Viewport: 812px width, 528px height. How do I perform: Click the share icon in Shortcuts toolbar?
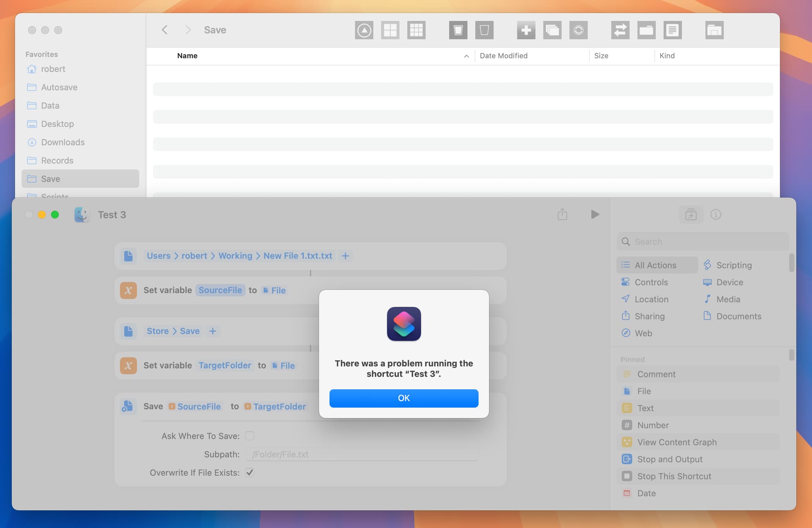(562, 214)
